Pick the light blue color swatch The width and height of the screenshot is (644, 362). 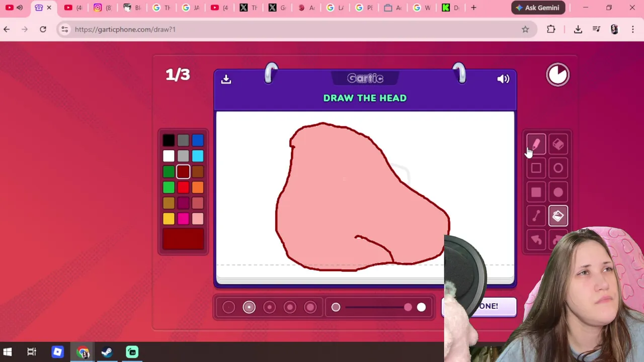coord(198,156)
